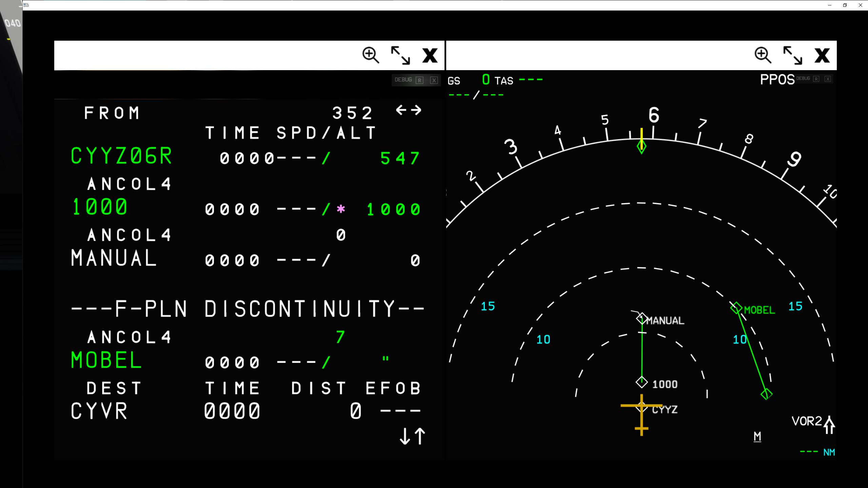This screenshot has width=868, height=488.
Task: Click the first ANCOL4 procedure label
Action: (x=129, y=184)
